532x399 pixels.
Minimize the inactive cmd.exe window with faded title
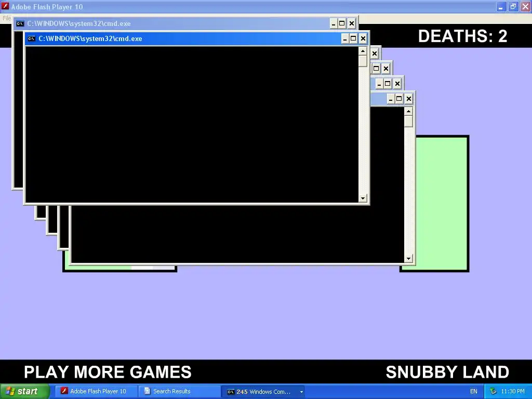coord(333,24)
